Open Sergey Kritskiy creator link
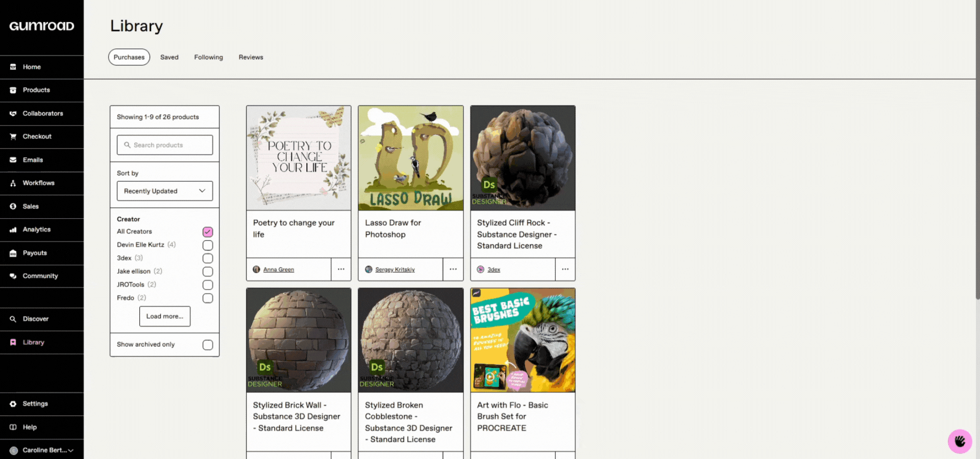Image resolution: width=980 pixels, height=459 pixels. click(x=395, y=269)
